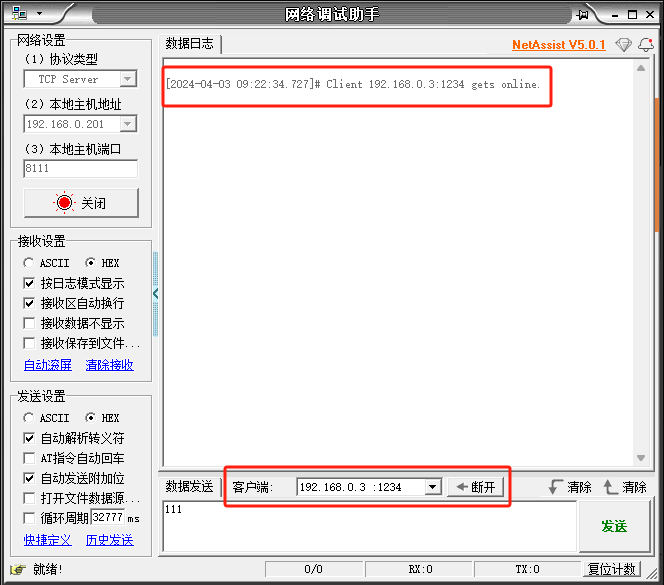Click the green 发送 send button
This screenshot has height=585, width=664.
coord(614,526)
